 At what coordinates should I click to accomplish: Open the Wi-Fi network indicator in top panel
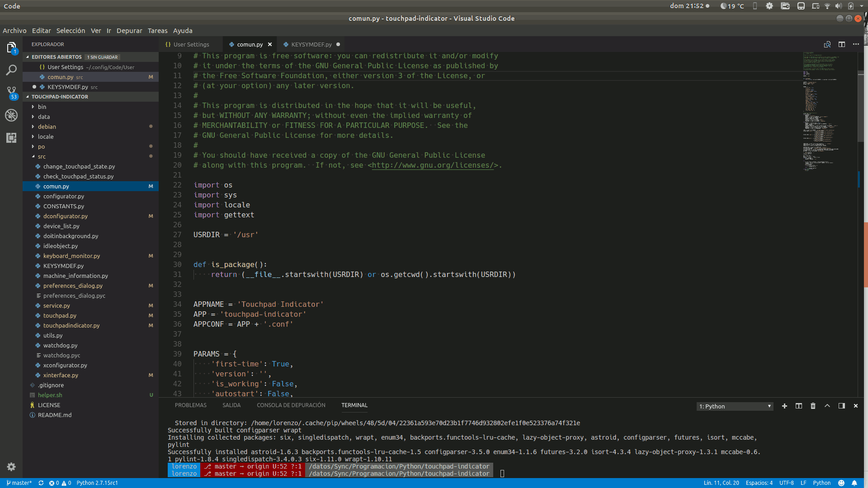point(827,6)
